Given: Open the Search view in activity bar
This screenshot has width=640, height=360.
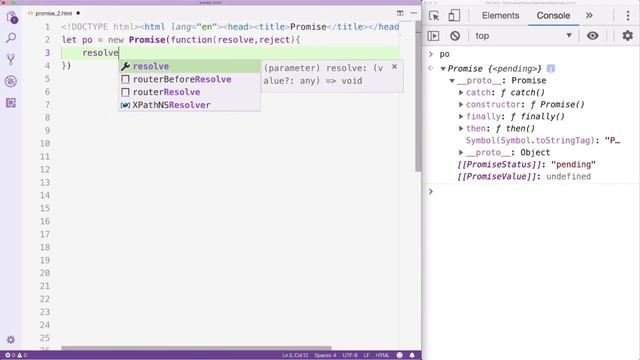Looking at the screenshot, I should [x=11, y=38].
